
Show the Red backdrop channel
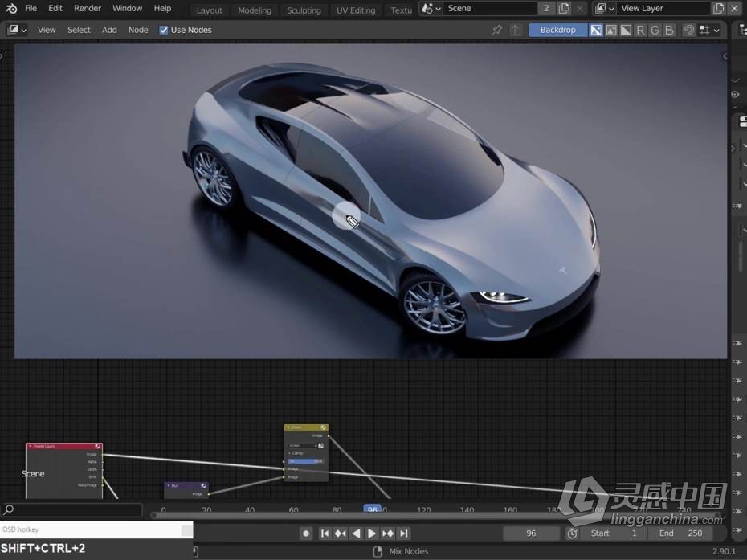pyautogui.click(x=640, y=30)
